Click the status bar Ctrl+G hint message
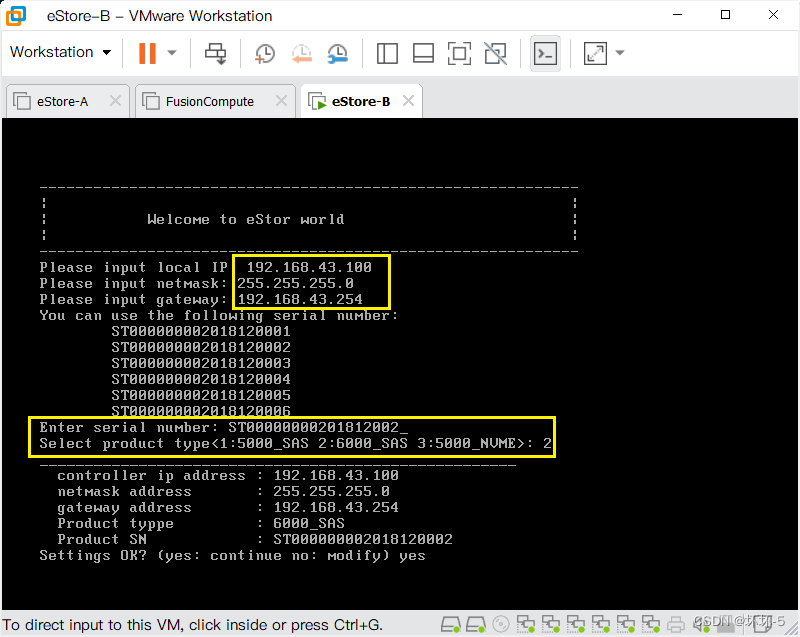Screen dimensions: 800x637 [x=193, y=625]
